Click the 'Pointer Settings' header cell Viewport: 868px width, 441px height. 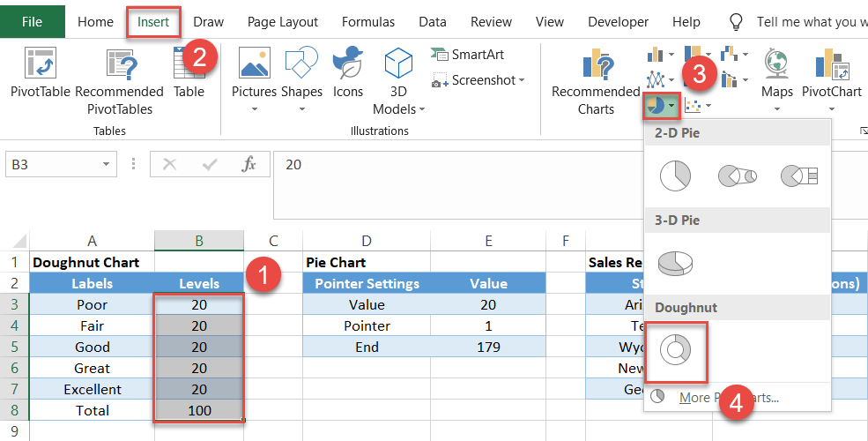tap(367, 283)
